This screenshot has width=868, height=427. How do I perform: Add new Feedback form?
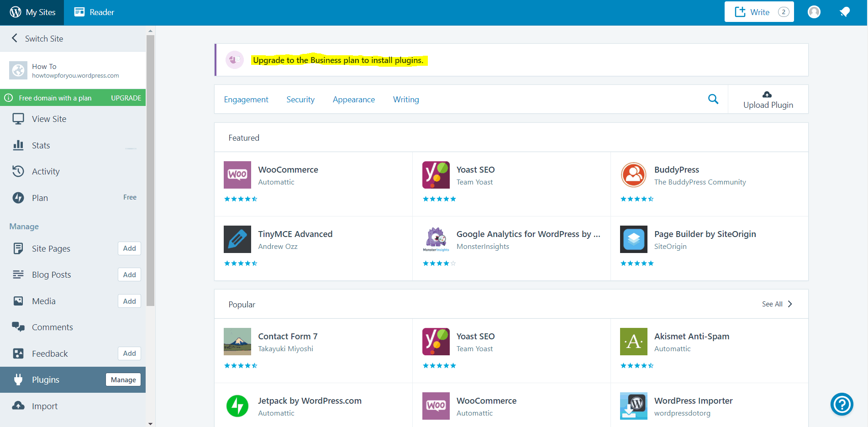[x=130, y=353]
